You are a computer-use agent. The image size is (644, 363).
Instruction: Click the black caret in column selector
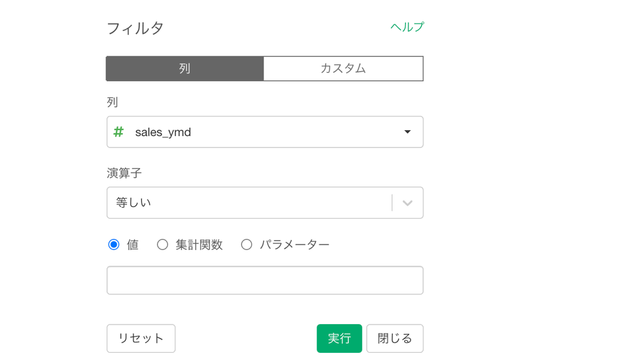tap(407, 132)
